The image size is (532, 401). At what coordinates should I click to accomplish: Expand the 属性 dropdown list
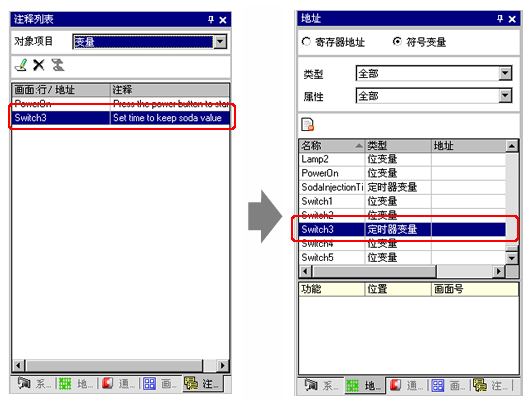505,96
